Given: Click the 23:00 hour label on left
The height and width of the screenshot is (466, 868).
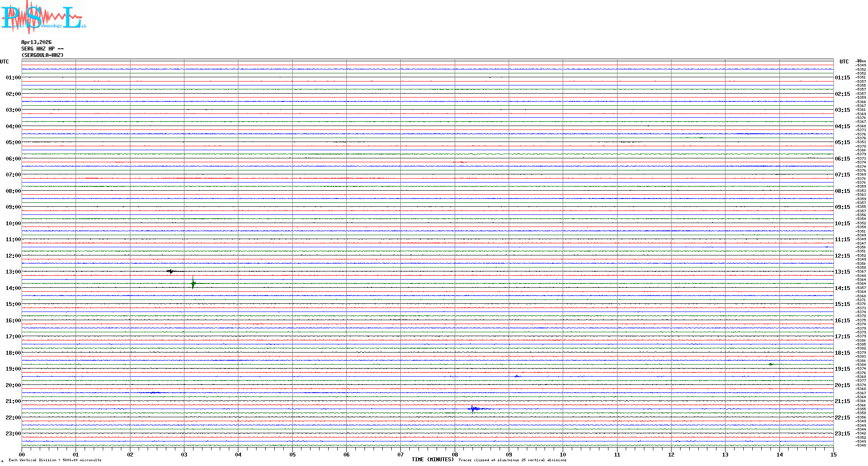Looking at the screenshot, I should pos(13,434).
